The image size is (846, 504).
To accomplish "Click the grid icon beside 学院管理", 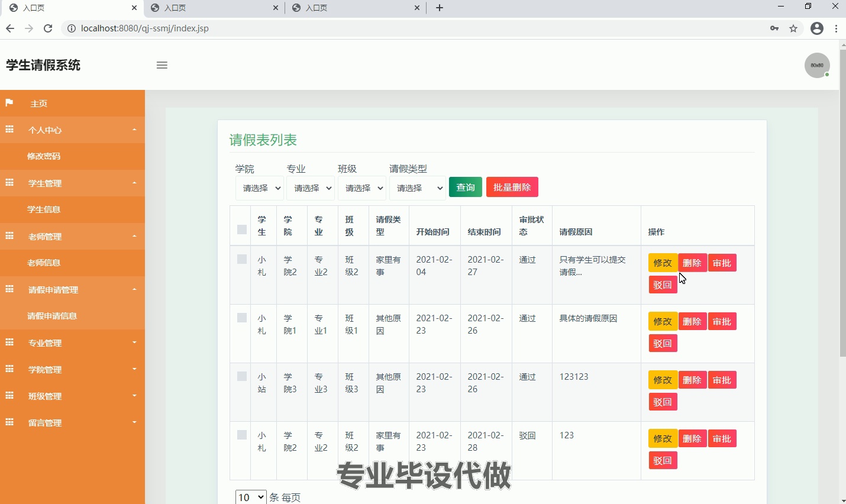I will point(9,369).
